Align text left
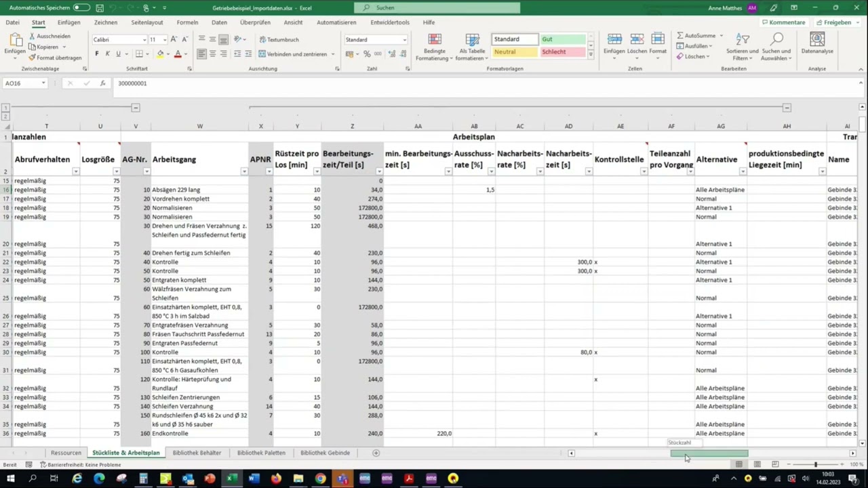The height and width of the screenshot is (488, 868). (x=201, y=54)
